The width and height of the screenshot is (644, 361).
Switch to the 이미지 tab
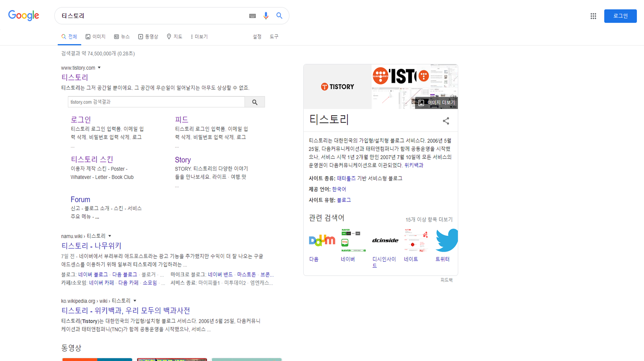(95, 37)
